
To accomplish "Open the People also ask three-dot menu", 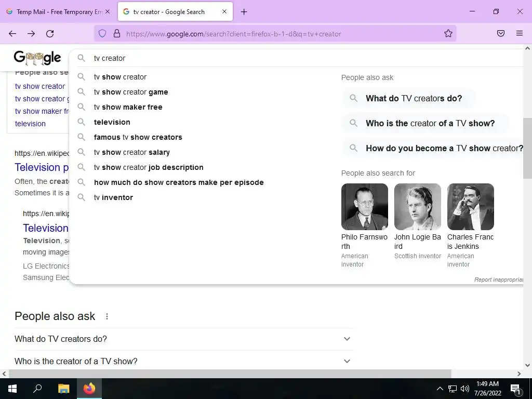I will tap(107, 316).
